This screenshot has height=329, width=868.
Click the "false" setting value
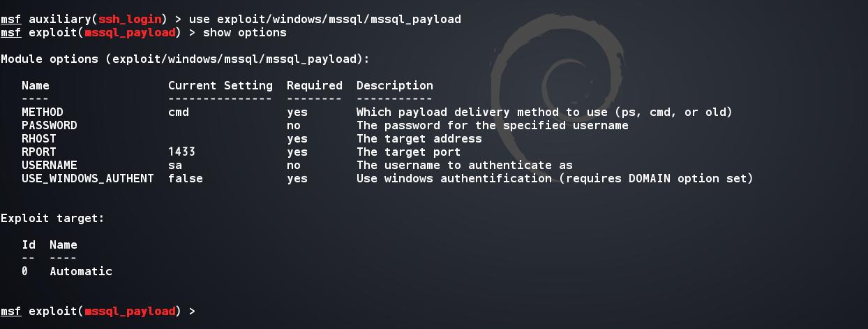[x=185, y=179]
